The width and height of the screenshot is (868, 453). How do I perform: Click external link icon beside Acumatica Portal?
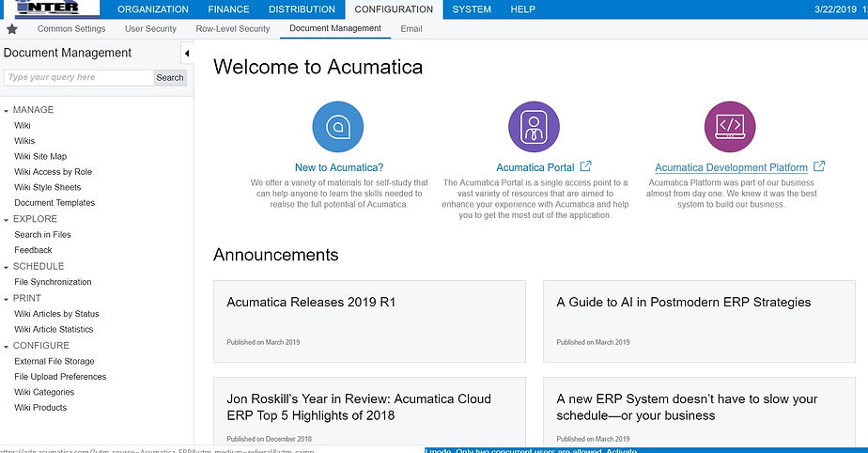[585, 166]
